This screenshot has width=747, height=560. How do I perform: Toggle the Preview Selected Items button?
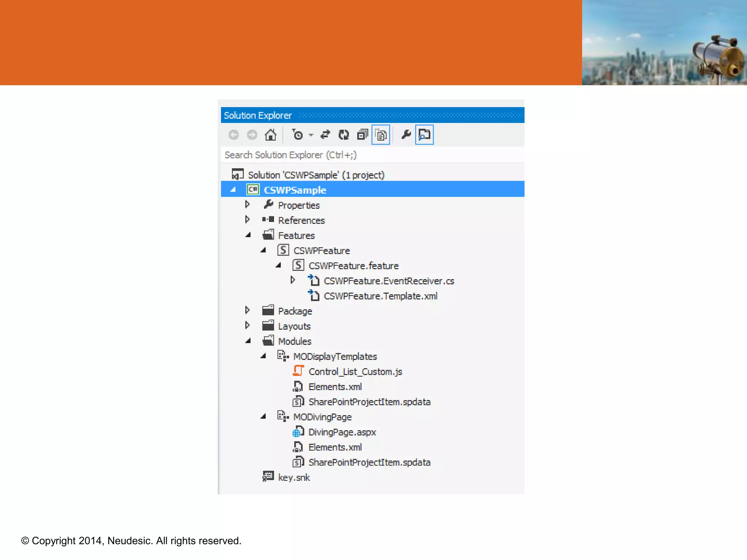(x=424, y=135)
